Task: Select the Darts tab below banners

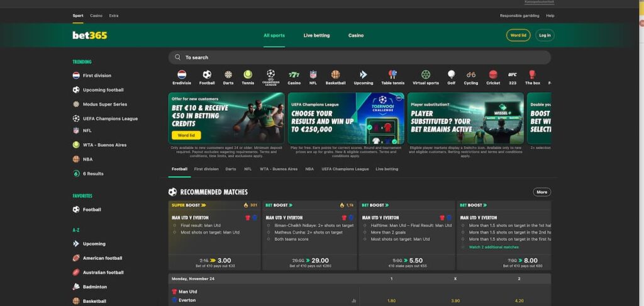Action: (231, 169)
